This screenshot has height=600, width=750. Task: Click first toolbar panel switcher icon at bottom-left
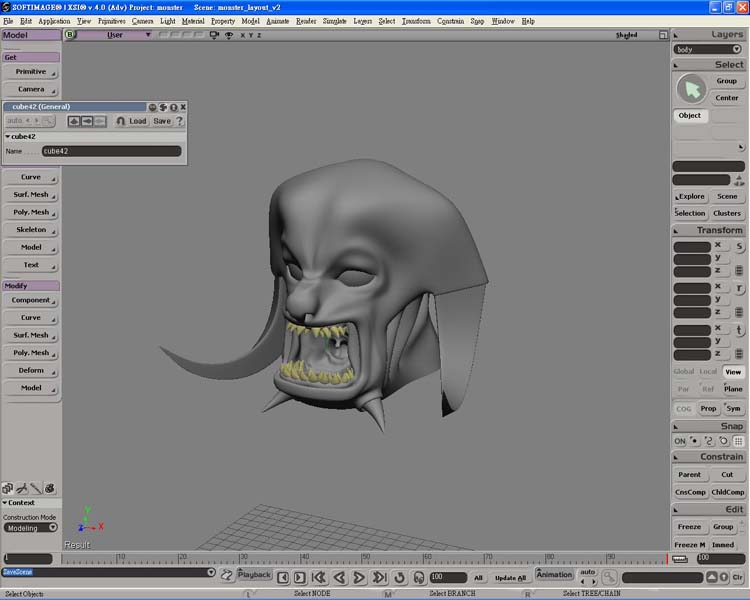7,488
